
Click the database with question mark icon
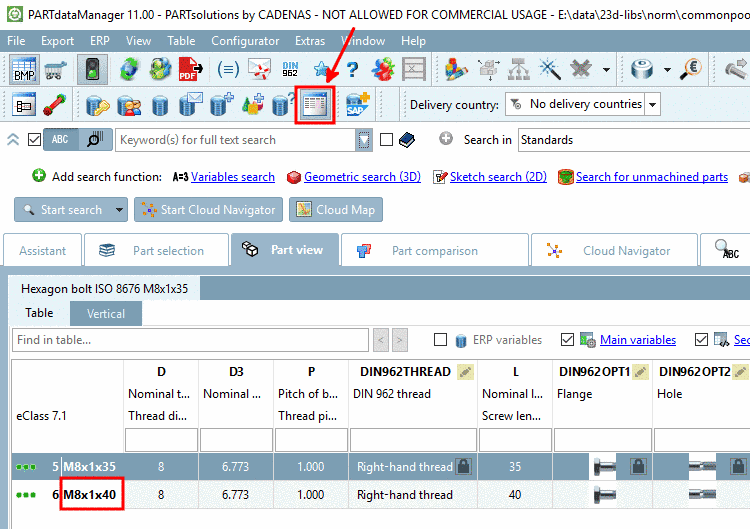283,105
